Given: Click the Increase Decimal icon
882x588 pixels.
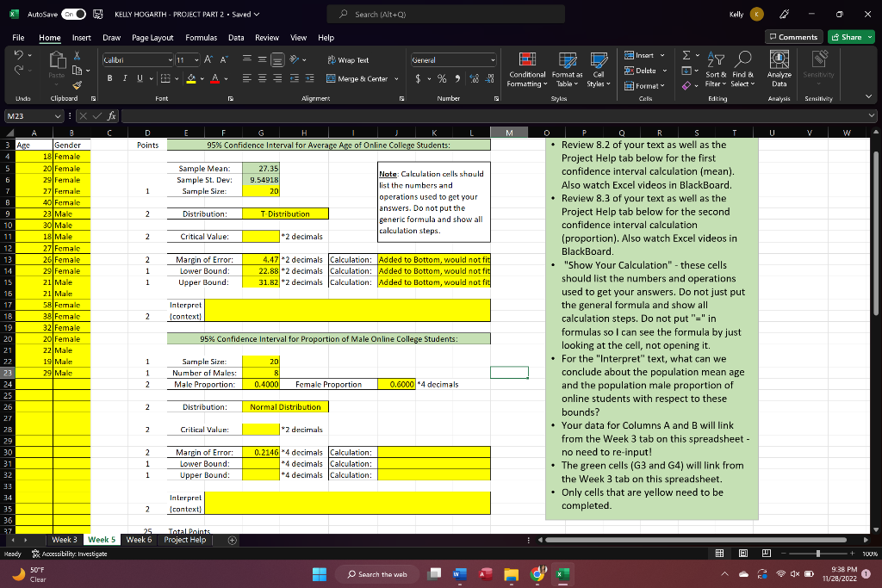Looking at the screenshot, I should [x=475, y=78].
